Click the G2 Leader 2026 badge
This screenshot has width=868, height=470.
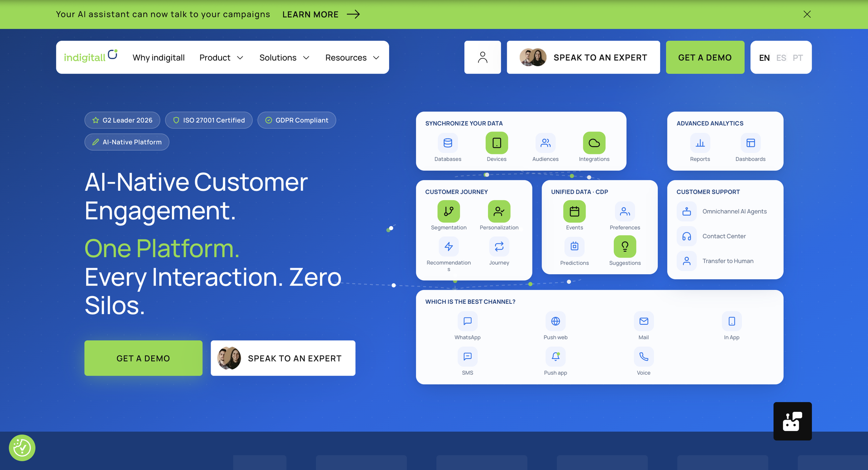pos(122,120)
